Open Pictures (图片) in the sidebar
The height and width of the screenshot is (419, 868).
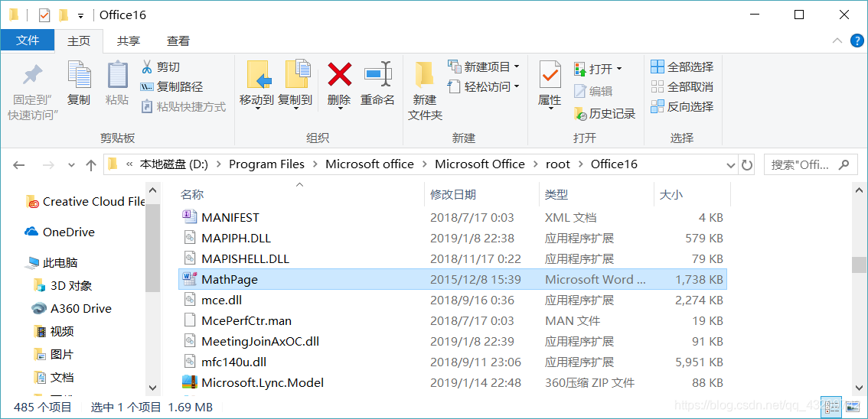tap(54, 354)
